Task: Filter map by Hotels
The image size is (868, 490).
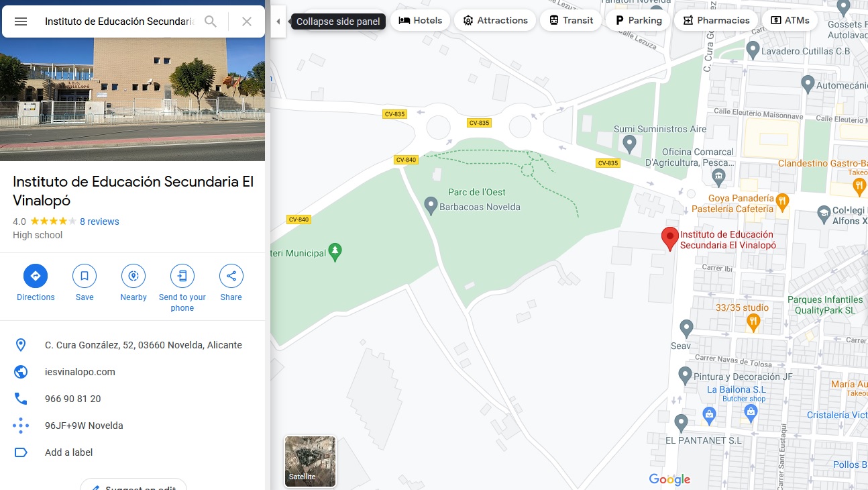Action: click(x=421, y=20)
